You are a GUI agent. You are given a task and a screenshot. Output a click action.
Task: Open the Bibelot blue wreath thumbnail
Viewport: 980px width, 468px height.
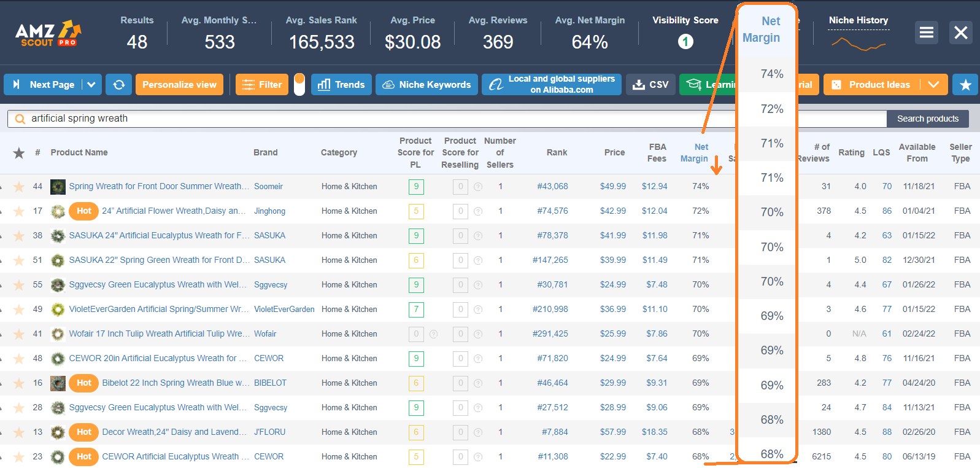point(58,383)
